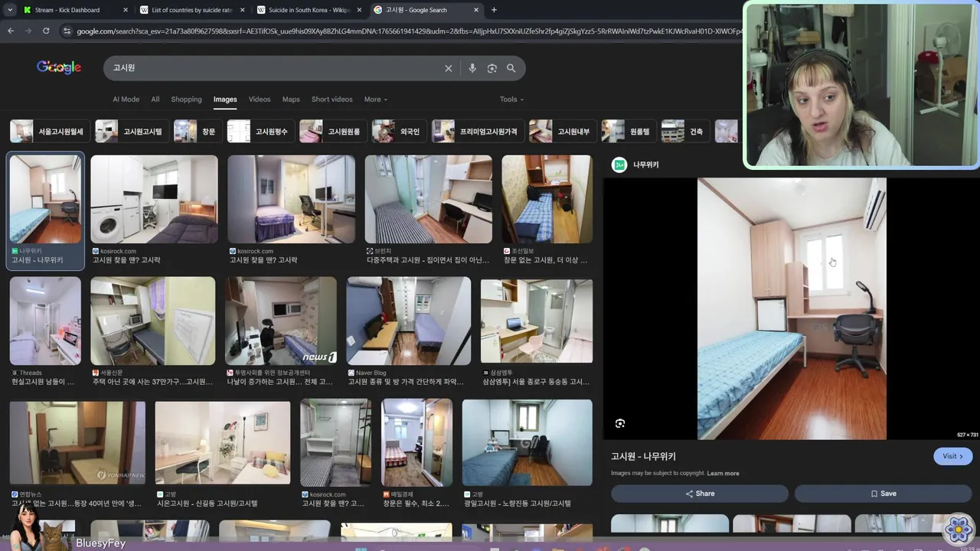Click the Share button
This screenshot has width=980, height=551.
point(699,494)
